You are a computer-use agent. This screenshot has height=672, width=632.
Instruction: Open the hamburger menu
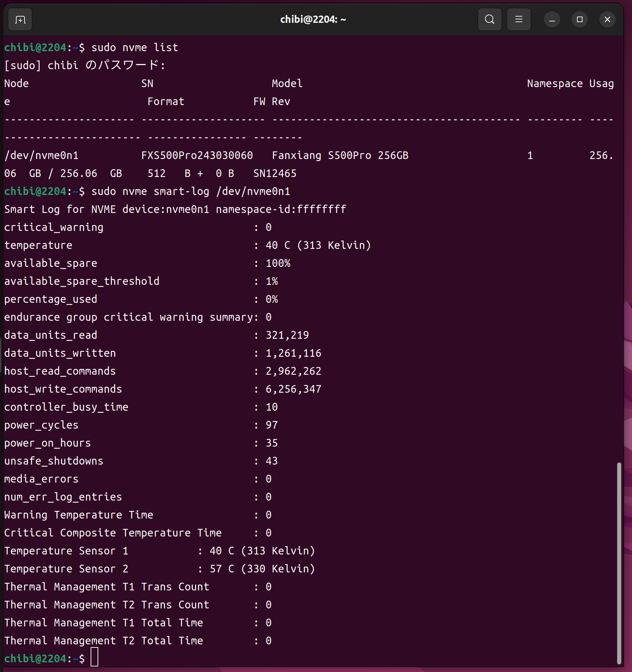(x=519, y=20)
